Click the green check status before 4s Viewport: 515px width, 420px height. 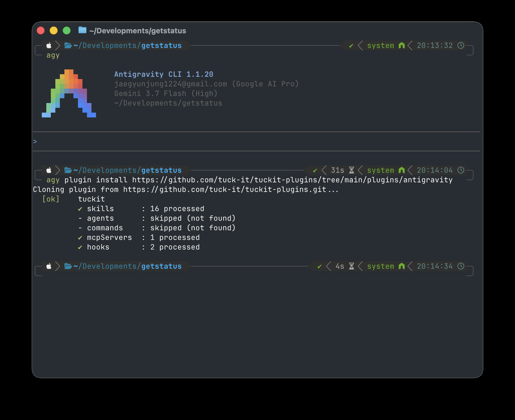319,266
